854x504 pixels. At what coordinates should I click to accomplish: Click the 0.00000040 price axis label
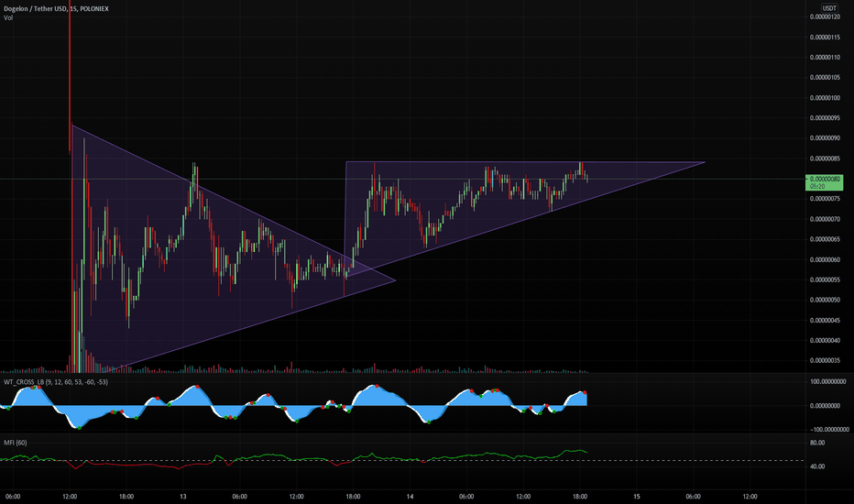point(825,341)
